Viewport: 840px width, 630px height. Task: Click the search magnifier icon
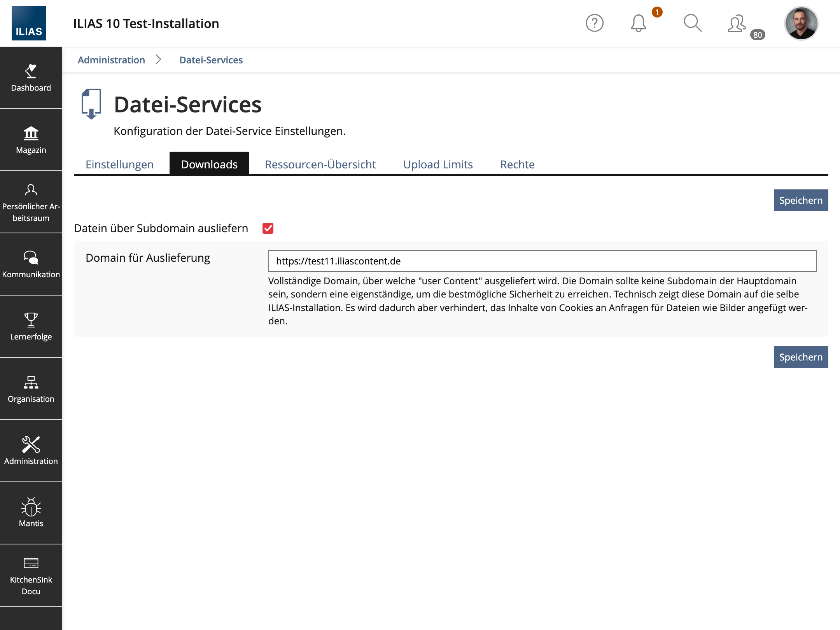point(692,23)
